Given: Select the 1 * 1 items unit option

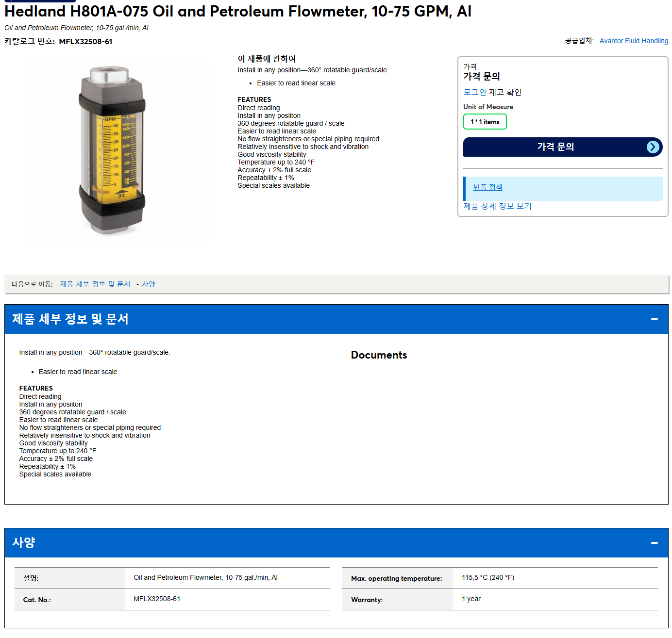Looking at the screenshot, I should click(x=485, y=122).
